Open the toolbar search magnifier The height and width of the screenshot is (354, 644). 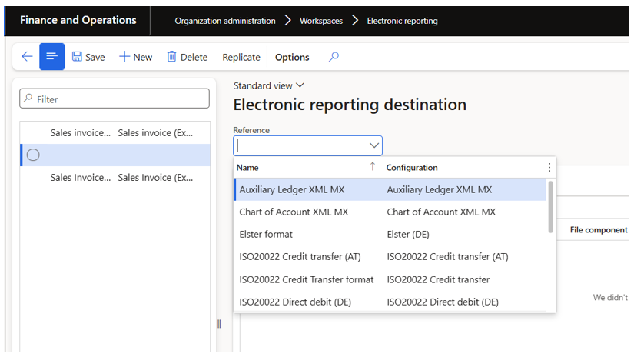[x=334, y=56]
